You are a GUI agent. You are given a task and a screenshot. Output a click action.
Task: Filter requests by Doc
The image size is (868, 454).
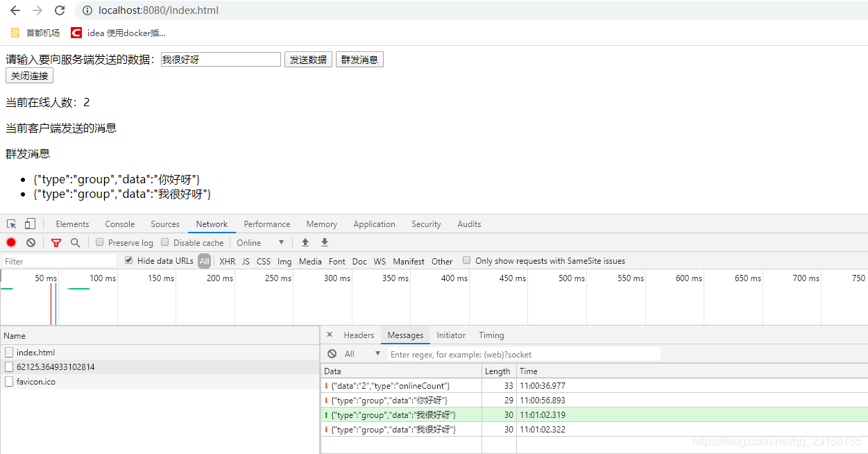359,261
